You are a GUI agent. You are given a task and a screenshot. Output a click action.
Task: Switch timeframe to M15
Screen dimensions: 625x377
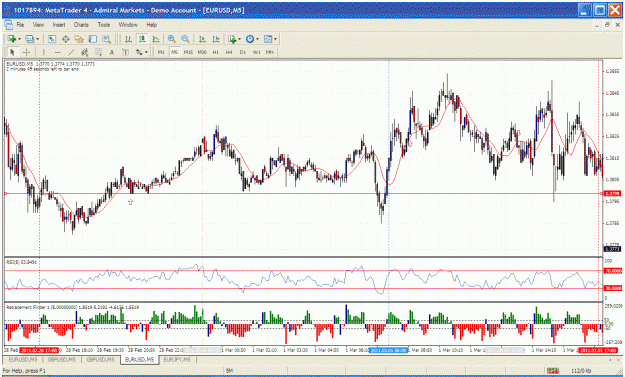[188, 52]
